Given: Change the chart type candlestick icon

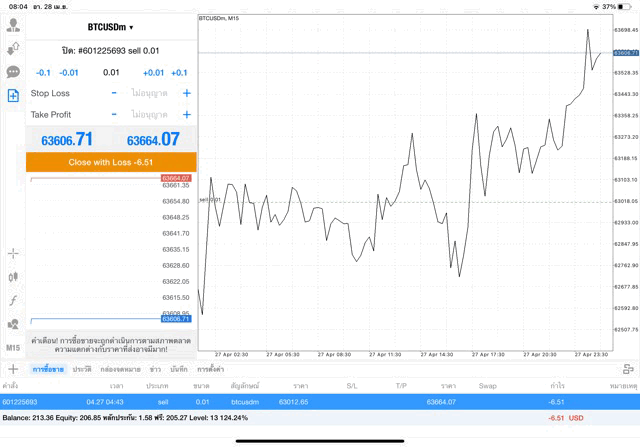Looking at the screenshot, I should click(13, 276).
